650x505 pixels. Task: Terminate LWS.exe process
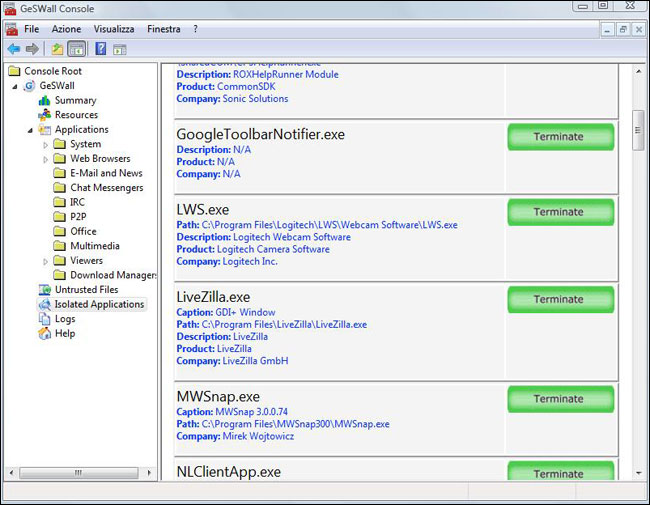pyautogui.click(x=558, y=212)
